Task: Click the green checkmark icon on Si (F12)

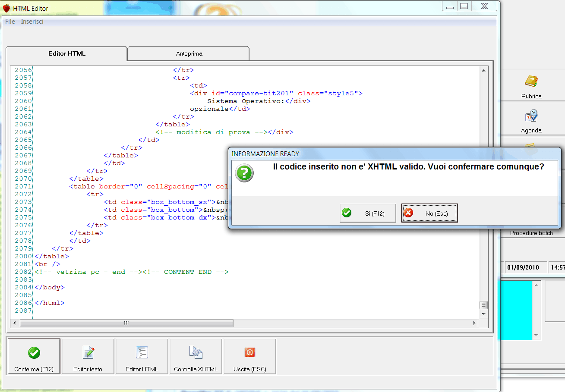Action: point(346,213)
